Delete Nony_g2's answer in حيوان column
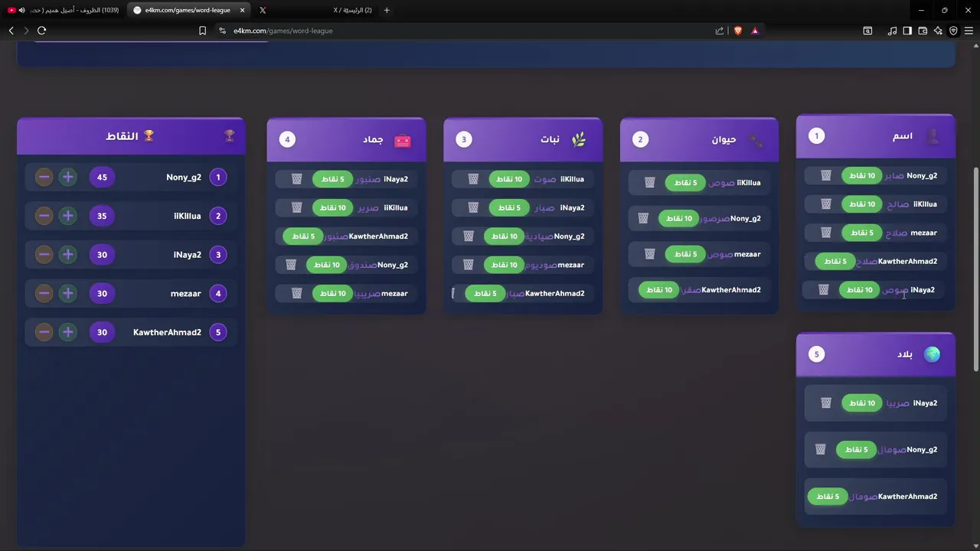The height and width of the screenshot is (551, 980). [x=643, y=218]
